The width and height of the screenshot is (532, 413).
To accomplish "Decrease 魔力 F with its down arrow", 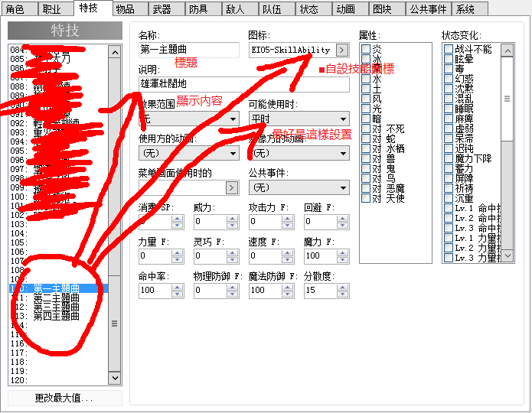I will 343,260.
